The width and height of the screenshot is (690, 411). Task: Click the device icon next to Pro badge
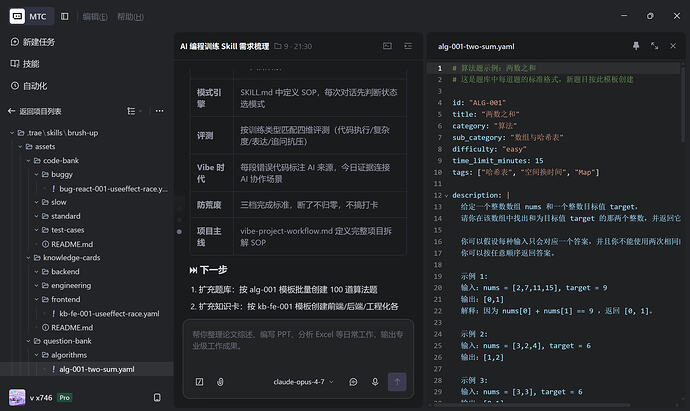[x=157, y=397]
